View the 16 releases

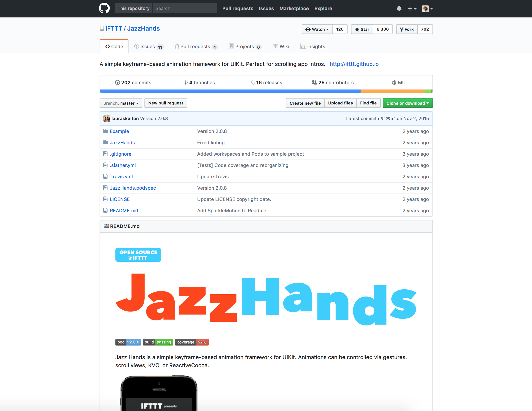tap(266, 82)
